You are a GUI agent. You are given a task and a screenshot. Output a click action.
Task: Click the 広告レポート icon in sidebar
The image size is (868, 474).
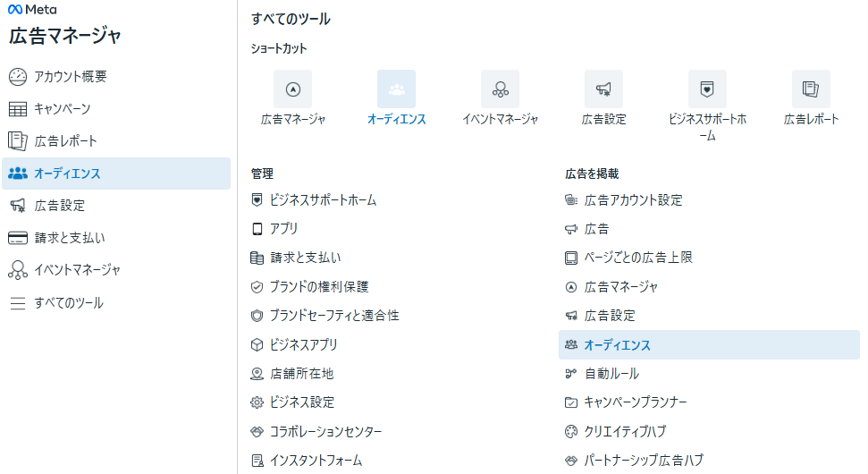[x=18, y=141]
